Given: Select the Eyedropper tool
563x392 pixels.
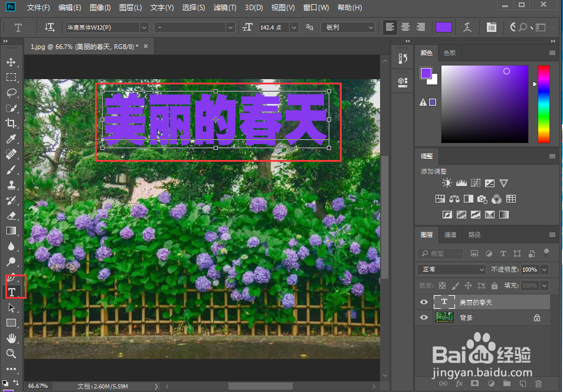Looking at the screenshot, I should [11, 139].
